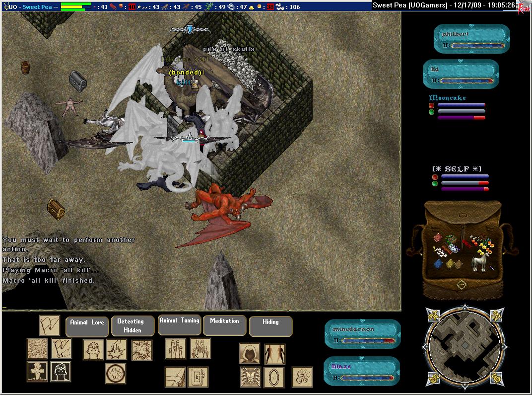Viewport: 532px width, 395px height.
Task: Click the backpack's diamond minimize clasp
Action: [x=462, y=285]
